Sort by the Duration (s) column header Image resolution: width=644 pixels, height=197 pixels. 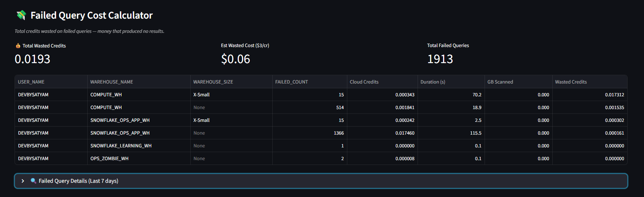click(432, 82)
